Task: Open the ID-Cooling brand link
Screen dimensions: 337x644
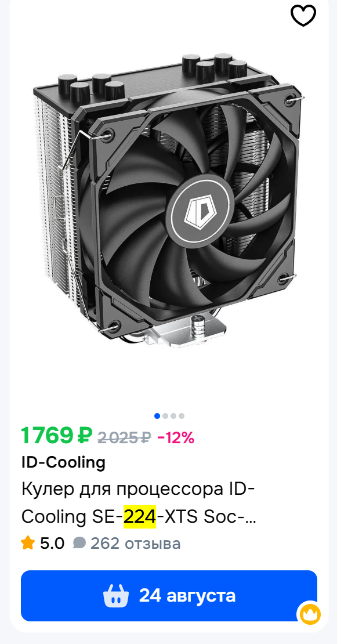Action: coord(63,462)
